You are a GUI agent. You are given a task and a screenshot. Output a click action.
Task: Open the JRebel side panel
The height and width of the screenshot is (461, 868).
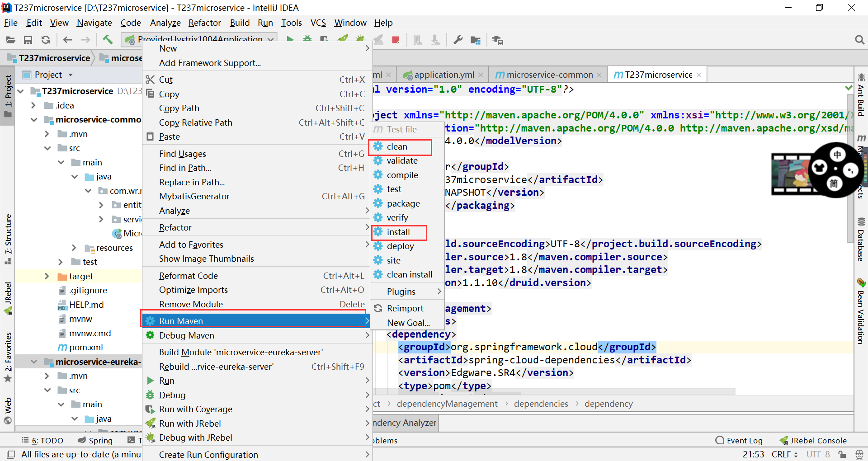[8, 298]
